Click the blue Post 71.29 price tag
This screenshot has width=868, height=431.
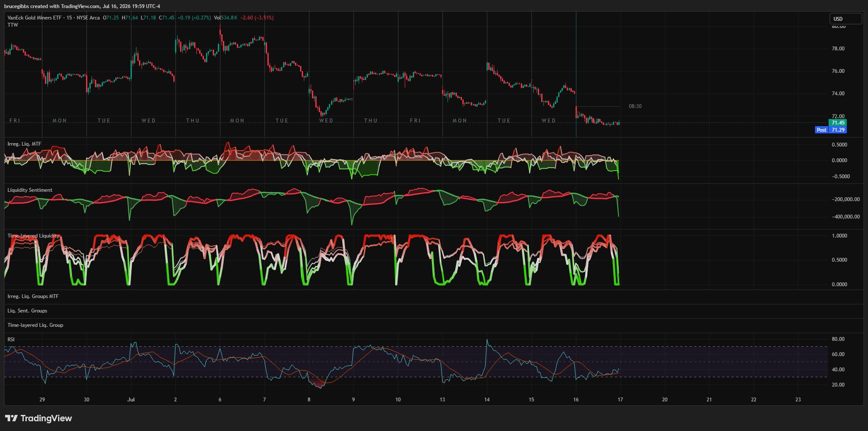pyautogui.click(x=831, y=130)
